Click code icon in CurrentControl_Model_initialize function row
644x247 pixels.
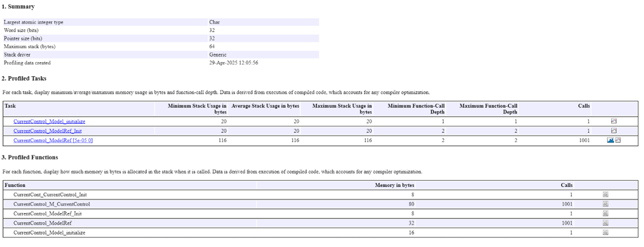coord(605,233)
